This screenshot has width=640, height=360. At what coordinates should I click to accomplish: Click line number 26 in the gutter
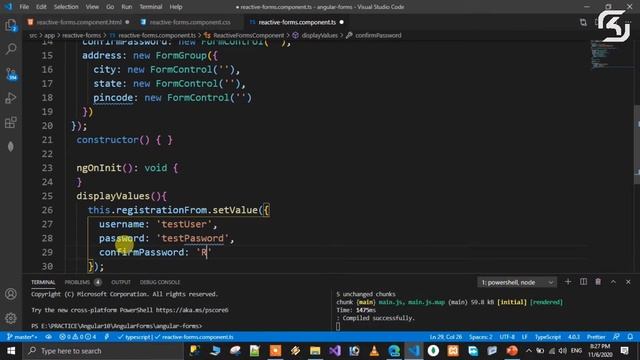click(x=47, y=210)
